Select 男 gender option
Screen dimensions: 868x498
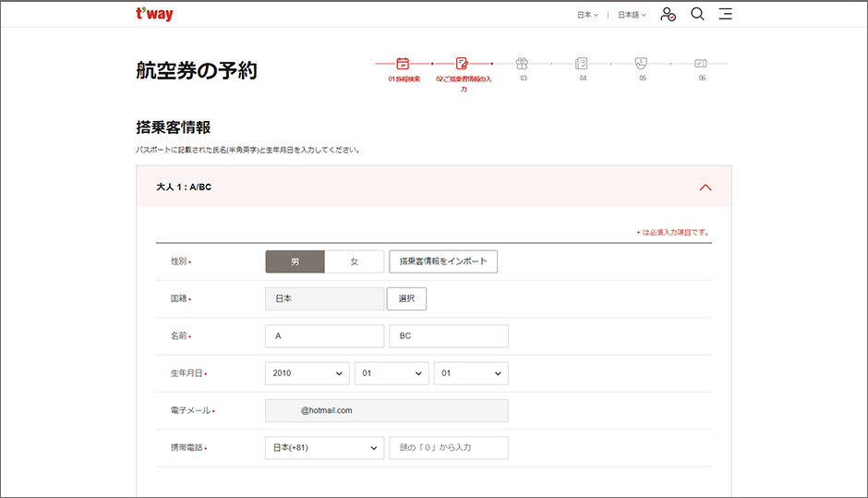(295, 262)
